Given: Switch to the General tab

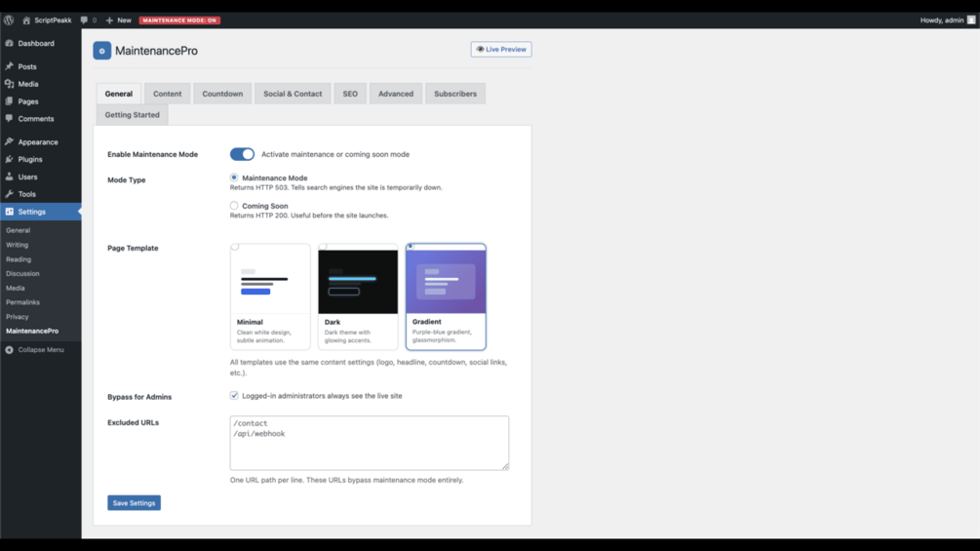Looking at the screenshot, I should coord(119,94).
